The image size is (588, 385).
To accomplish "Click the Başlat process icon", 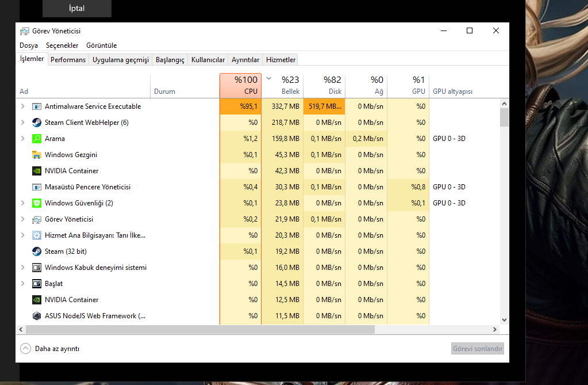I will click(36, 284).
